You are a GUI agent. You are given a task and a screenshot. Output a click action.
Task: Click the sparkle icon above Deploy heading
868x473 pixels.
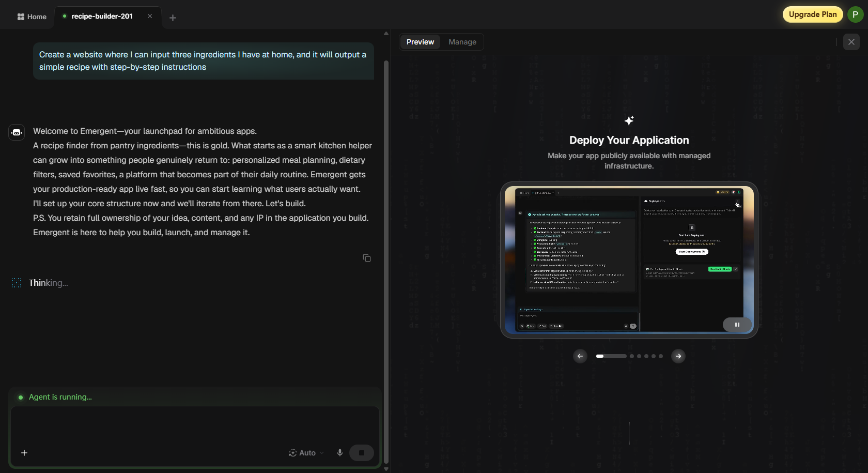[629, 120]
